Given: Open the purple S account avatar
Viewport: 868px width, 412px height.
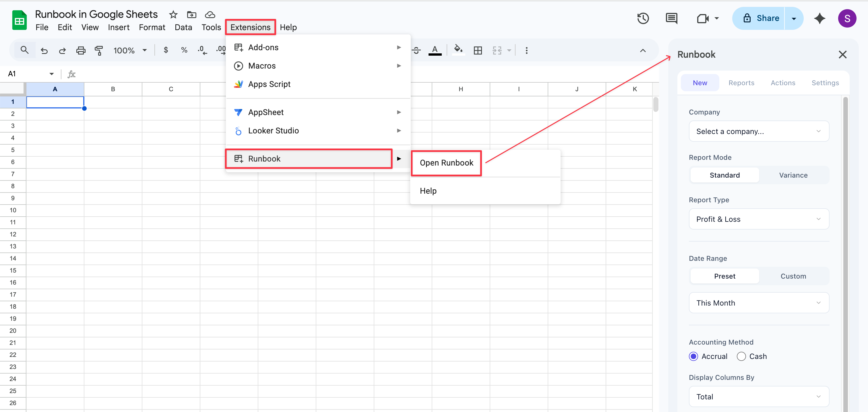Looking at the screenshot, I should click(847, 18).
